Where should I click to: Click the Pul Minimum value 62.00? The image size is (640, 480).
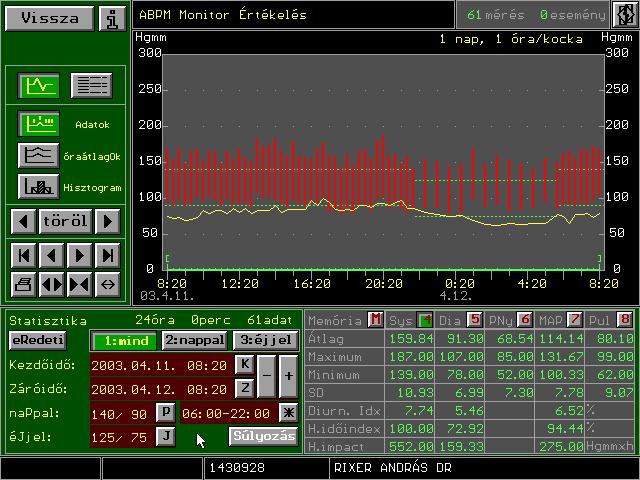pos(616,375)
